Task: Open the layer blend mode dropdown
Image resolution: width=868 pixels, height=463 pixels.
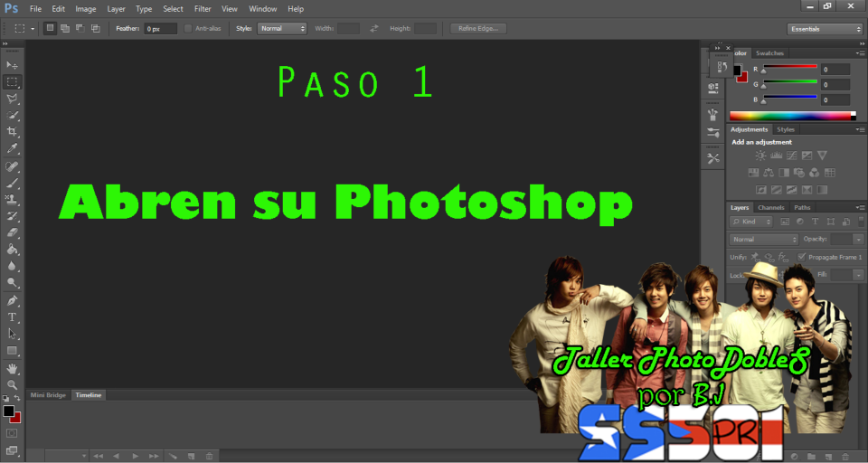Action: point(764,240)
